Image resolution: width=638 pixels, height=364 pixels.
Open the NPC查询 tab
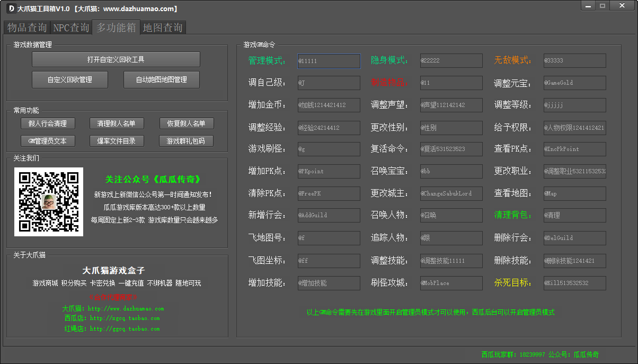click(72, 28)
